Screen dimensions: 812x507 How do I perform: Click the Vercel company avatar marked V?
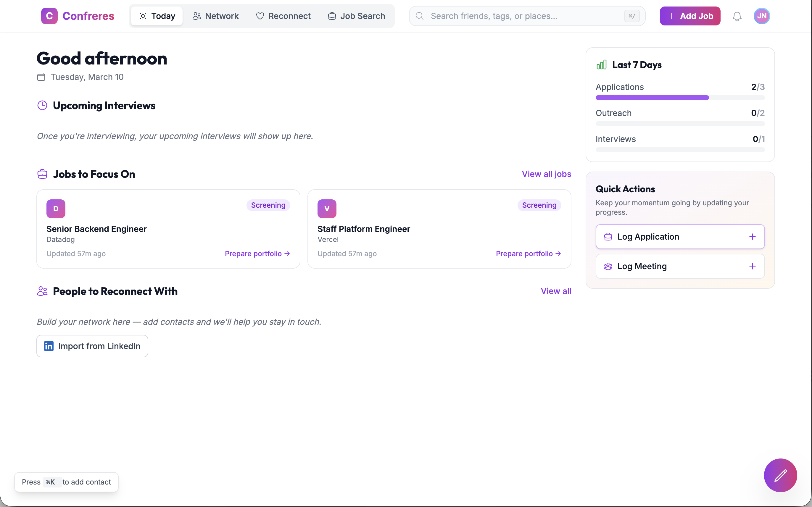pyautogui.click(x=327, y=208)
